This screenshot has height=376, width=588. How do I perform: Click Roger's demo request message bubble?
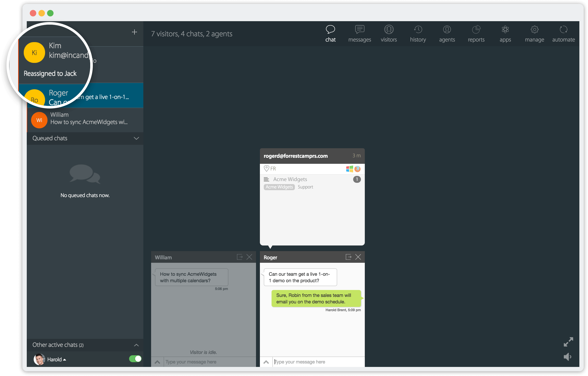pos(300,277)
